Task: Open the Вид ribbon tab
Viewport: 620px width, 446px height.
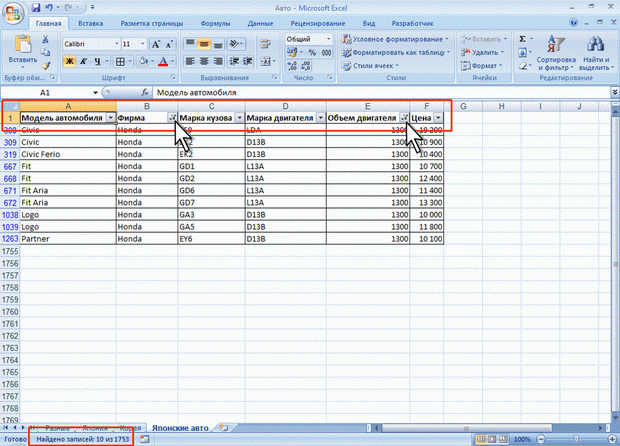Action: (369, 23)
